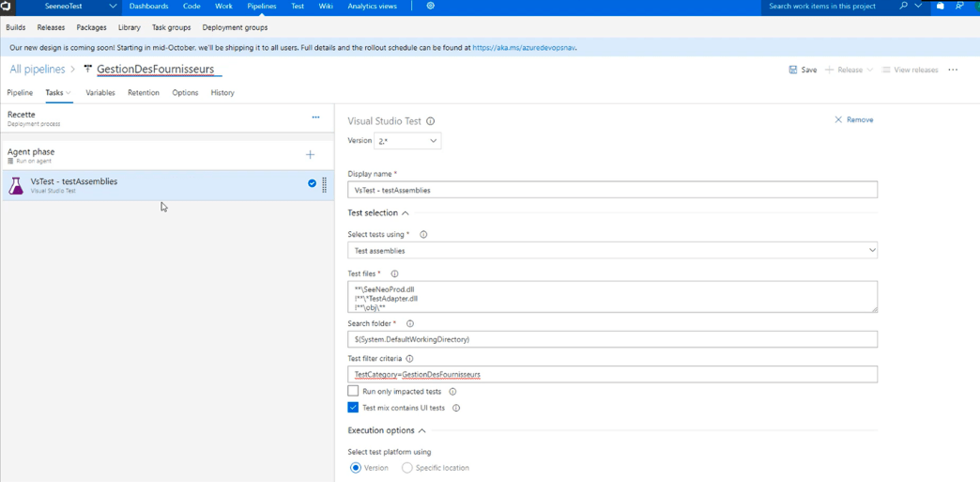Open the Wiki hub
The width and height of the screenshot is (980, 482).
click(326, 6)
